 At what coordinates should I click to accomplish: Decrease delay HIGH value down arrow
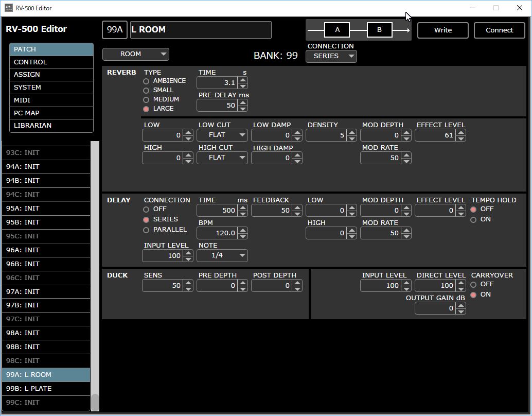tap(352, 236)
